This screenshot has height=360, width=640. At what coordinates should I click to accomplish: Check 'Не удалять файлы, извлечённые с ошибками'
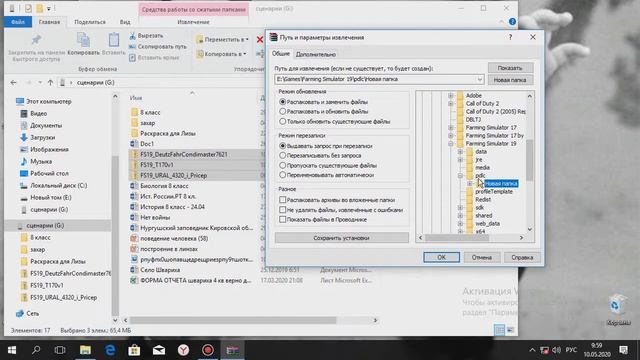[282, 209]
